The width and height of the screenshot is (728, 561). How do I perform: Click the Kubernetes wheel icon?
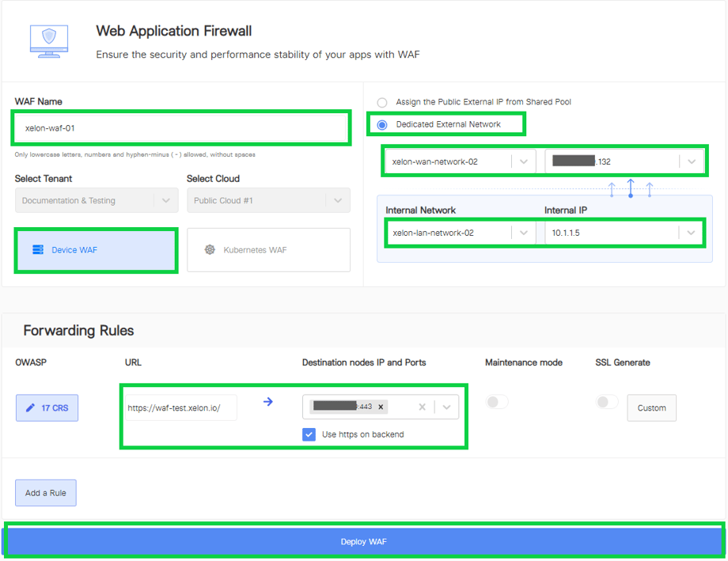click(x=210, y=250)
